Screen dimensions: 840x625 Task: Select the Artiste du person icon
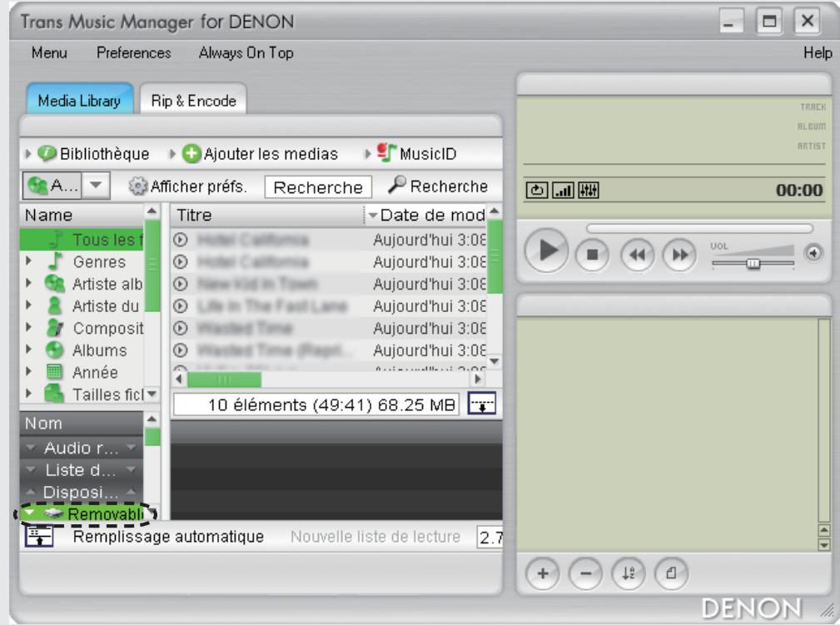click(54, 305)
